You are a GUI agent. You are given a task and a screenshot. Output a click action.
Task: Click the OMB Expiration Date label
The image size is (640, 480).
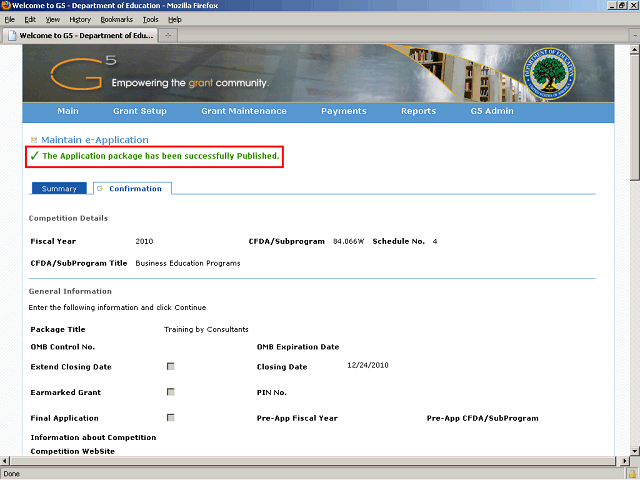tap(298, 347)
